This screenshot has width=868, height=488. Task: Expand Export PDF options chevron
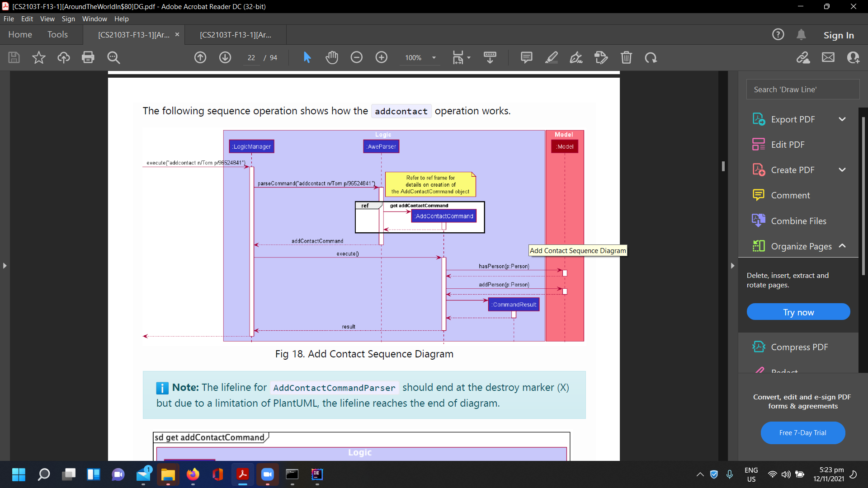point(842,119)
